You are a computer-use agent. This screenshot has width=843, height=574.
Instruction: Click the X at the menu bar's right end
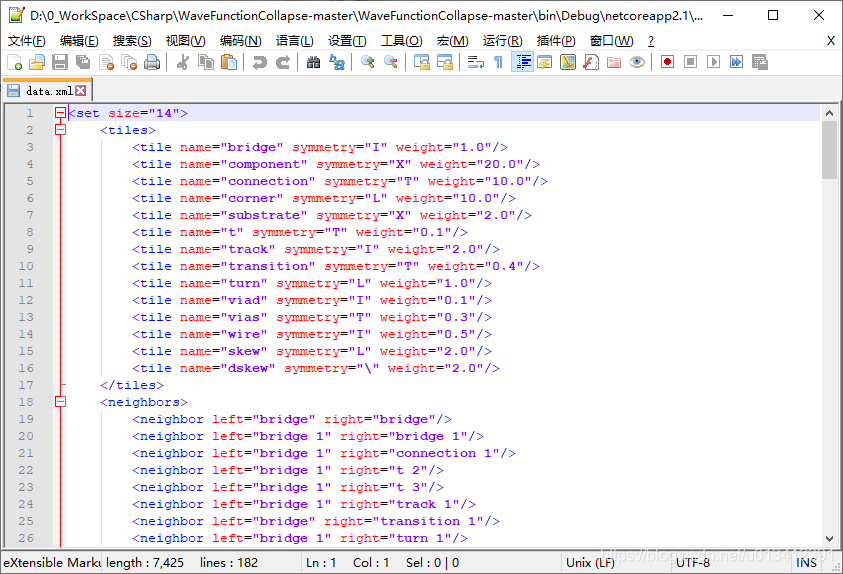click(831, 40)
